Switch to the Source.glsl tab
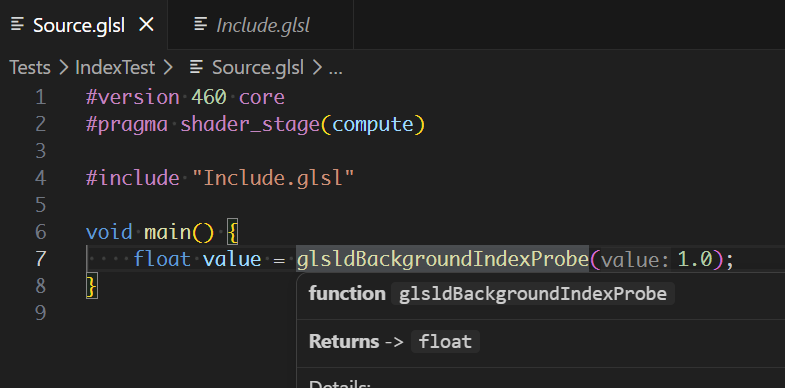Viewport: 785px width, 388px height. tap(79, 25)
